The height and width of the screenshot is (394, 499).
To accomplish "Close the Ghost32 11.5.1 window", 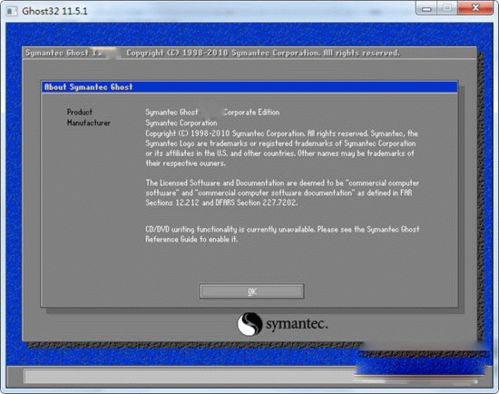I will coord(476,9).
